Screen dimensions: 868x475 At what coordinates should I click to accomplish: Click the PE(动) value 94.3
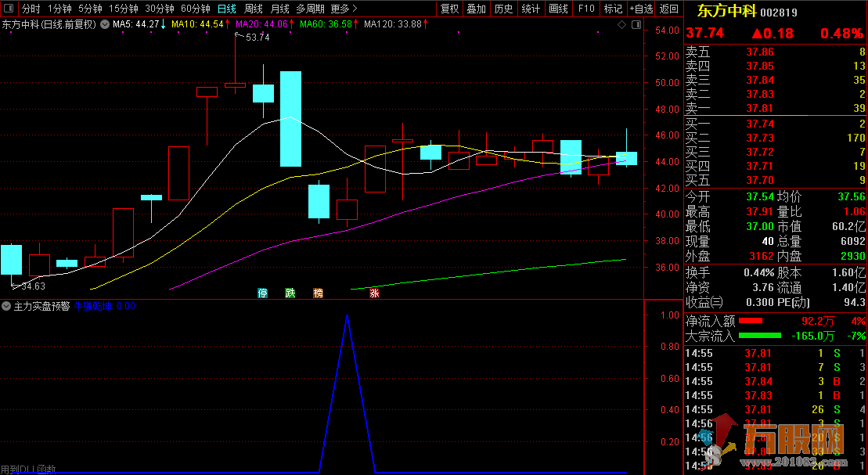pos(855,303)
